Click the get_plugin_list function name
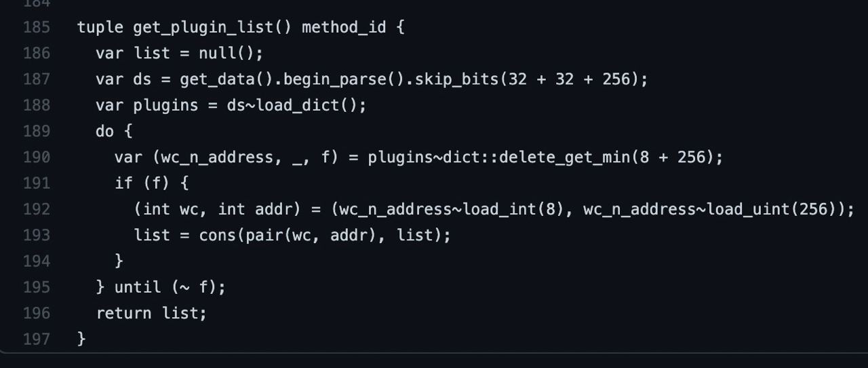This screenshot has height=368, width=868. (204, 28)
